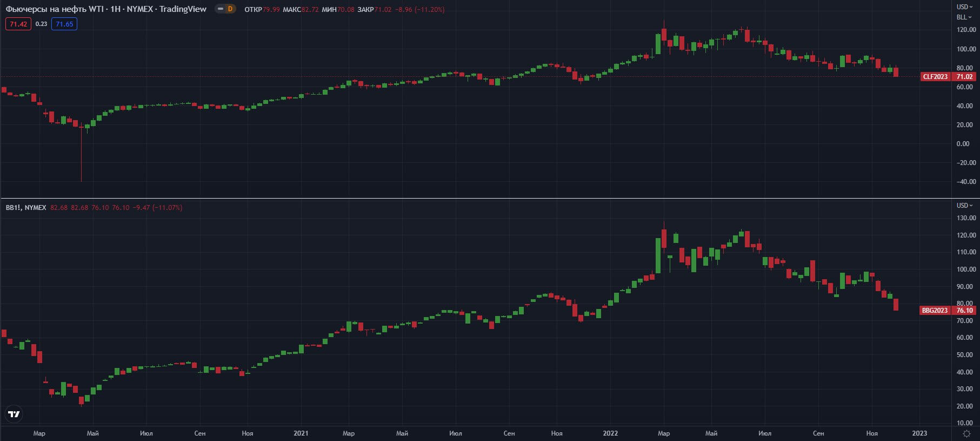
Task: Select the BB1!, NYMEX legend title
Action: pos(26,208)
